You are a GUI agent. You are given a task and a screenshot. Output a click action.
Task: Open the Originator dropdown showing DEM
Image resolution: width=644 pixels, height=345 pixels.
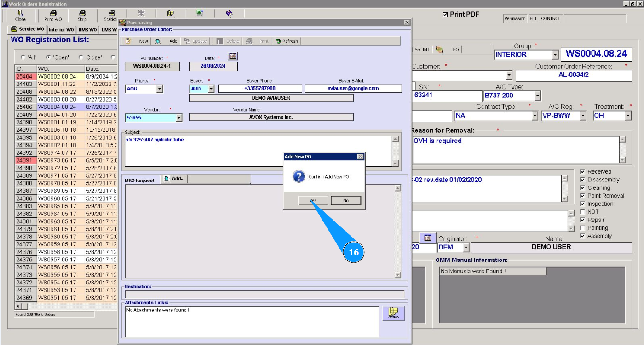466,248
